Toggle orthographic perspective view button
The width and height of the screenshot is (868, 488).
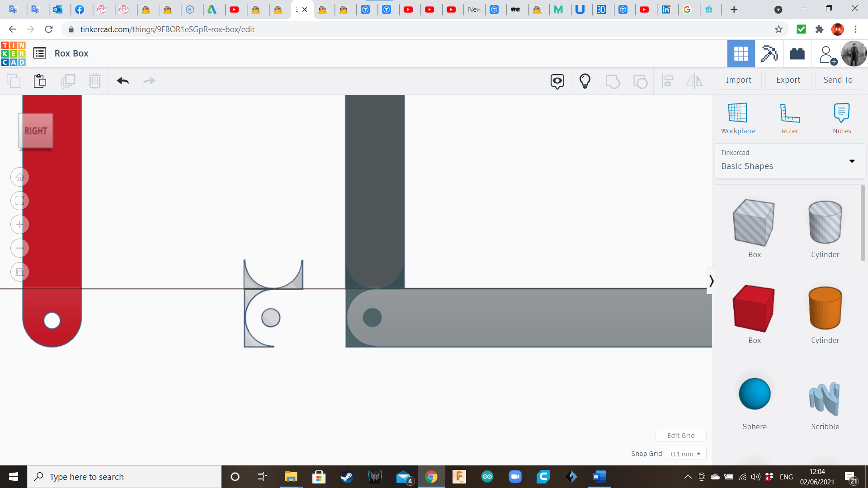click(x=19, y=272)
